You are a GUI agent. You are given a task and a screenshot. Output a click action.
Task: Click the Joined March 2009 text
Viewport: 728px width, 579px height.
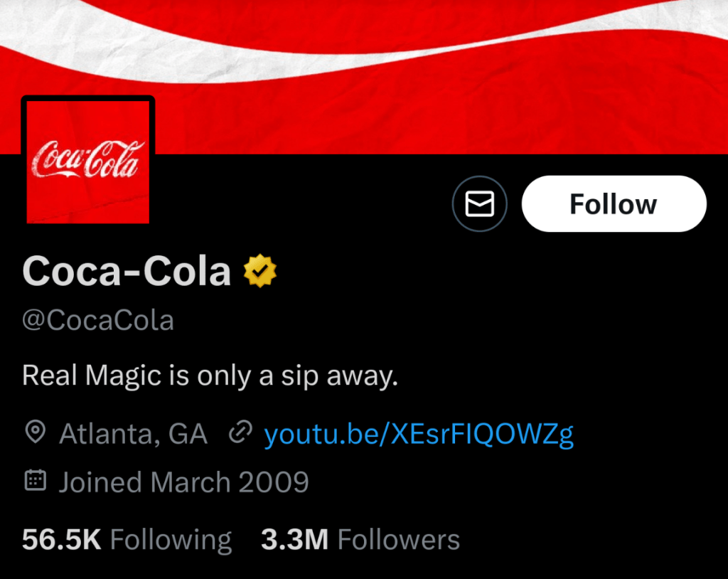(183, 482)
